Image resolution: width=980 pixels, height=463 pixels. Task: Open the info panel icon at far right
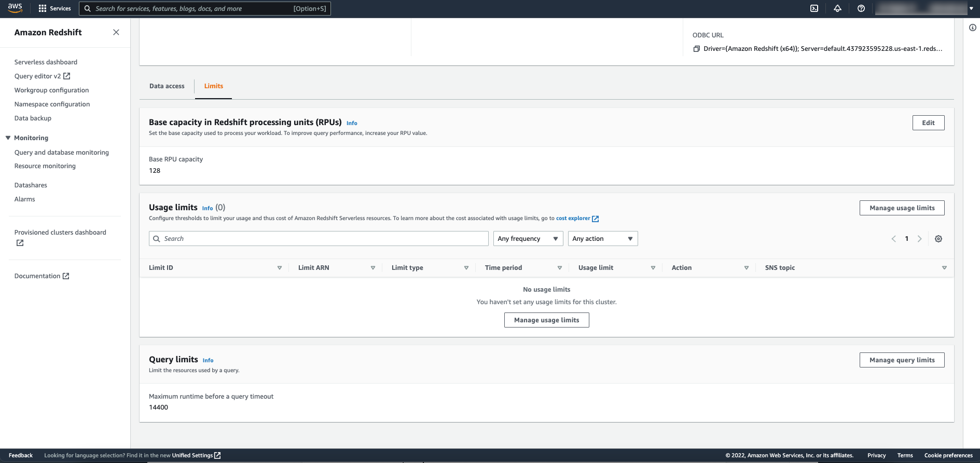coord(973,28)
